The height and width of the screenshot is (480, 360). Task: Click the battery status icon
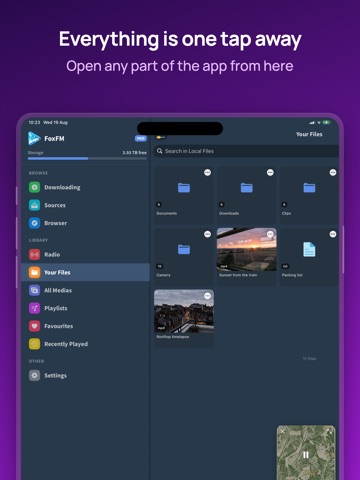326,122
